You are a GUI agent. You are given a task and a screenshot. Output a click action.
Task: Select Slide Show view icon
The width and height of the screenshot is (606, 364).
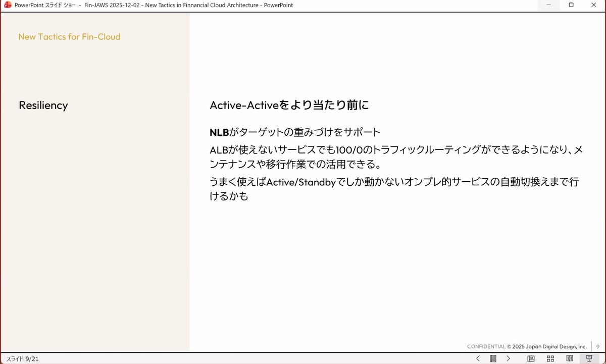pos(589,358)
